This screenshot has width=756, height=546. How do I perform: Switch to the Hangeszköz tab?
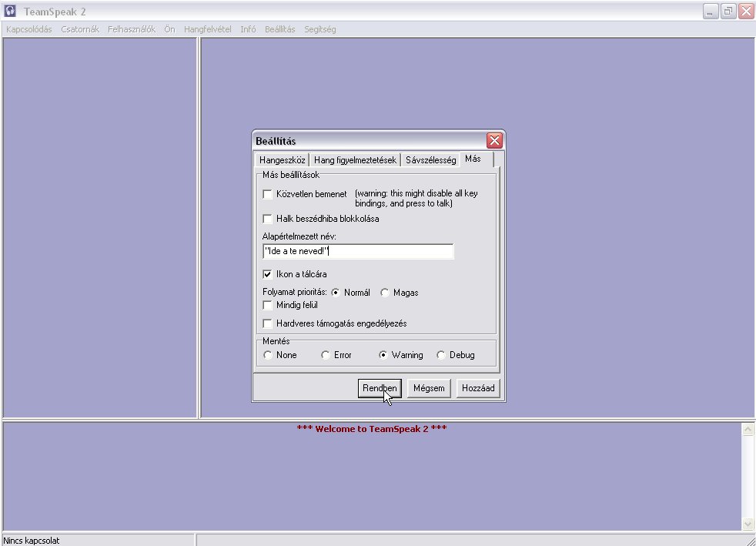283,160
